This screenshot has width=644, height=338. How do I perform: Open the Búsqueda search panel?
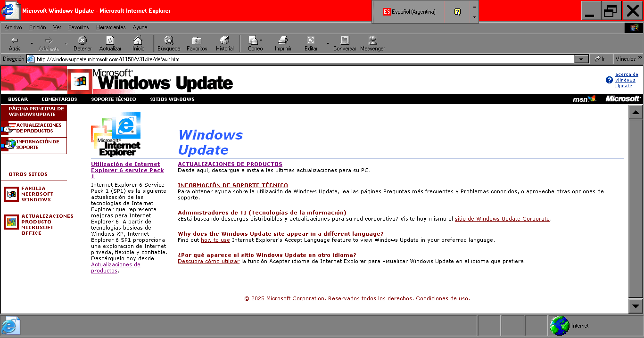[169, 43]
